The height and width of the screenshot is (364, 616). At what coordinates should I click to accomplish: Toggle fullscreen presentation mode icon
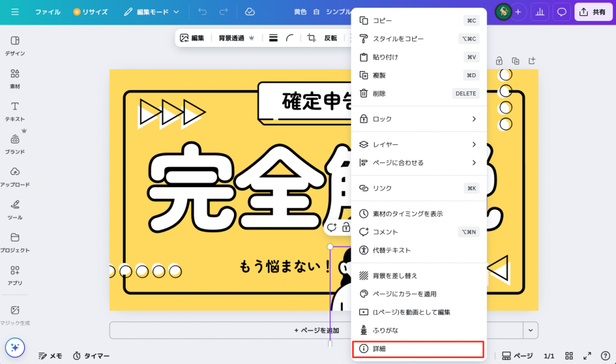[x=587, y=356]
